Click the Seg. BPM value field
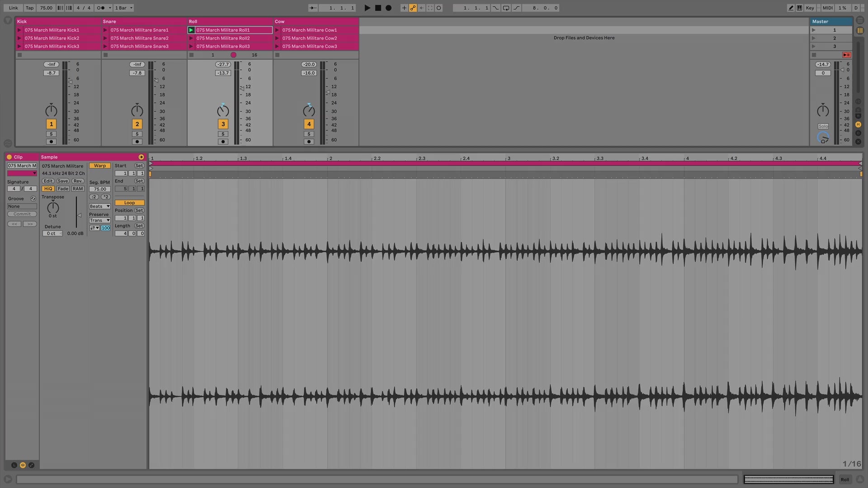The width and height of the screenshot is (868, 488). tap(100, 189)
